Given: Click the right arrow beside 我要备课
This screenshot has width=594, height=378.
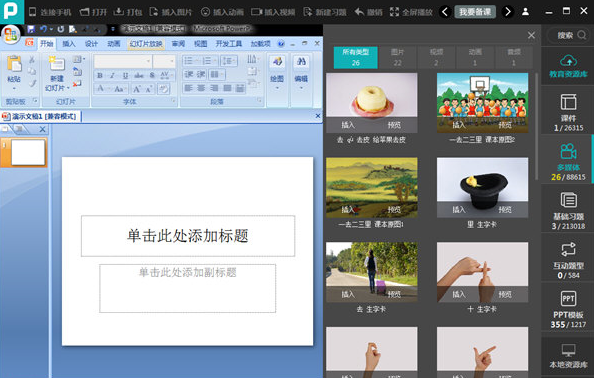Looking at the screenshot, I should tap(508, 12).
